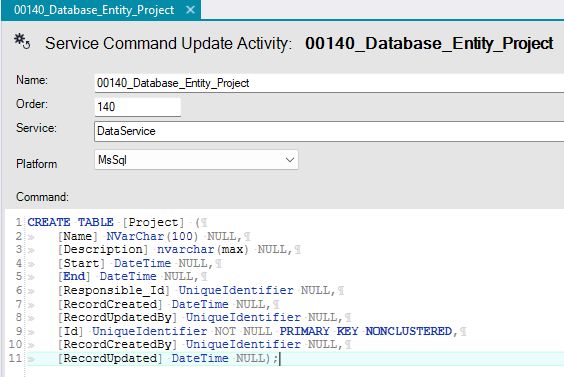Click the [RecordCreated] DateTime line
This screenshot has width=564, height=377.
coord(168,304)
